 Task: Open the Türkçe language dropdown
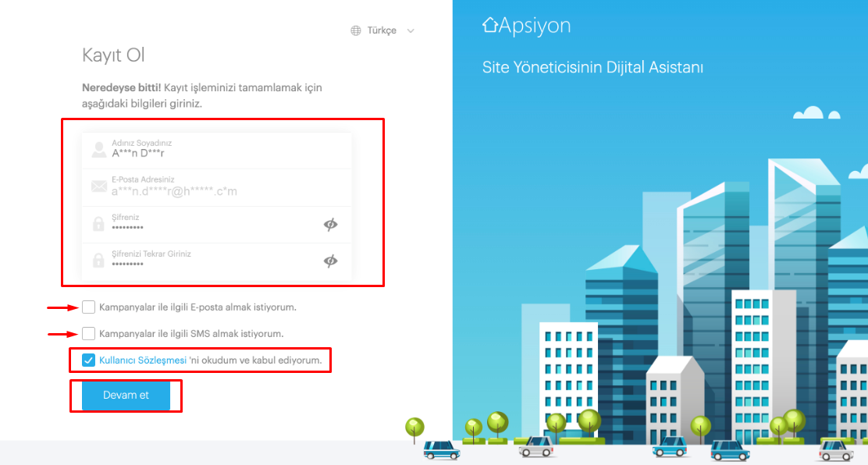(382, 30)
